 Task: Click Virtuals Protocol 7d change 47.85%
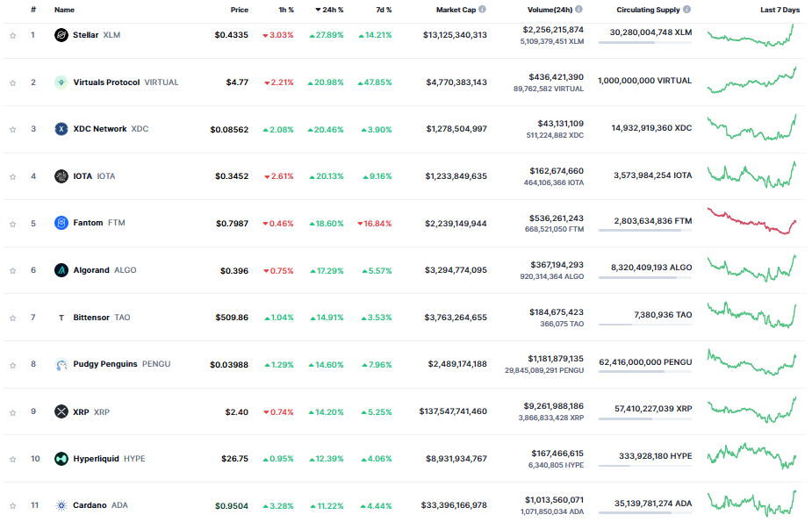(375, 82)
